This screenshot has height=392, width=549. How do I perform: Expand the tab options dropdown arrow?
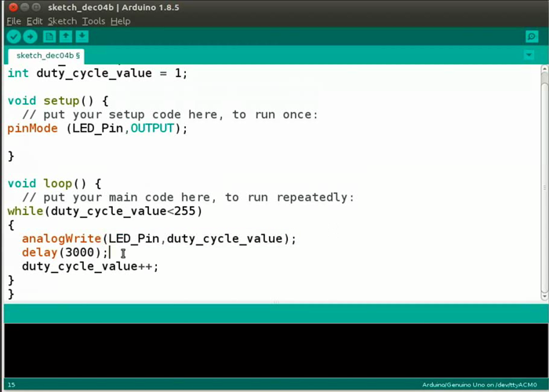[529, 55]
